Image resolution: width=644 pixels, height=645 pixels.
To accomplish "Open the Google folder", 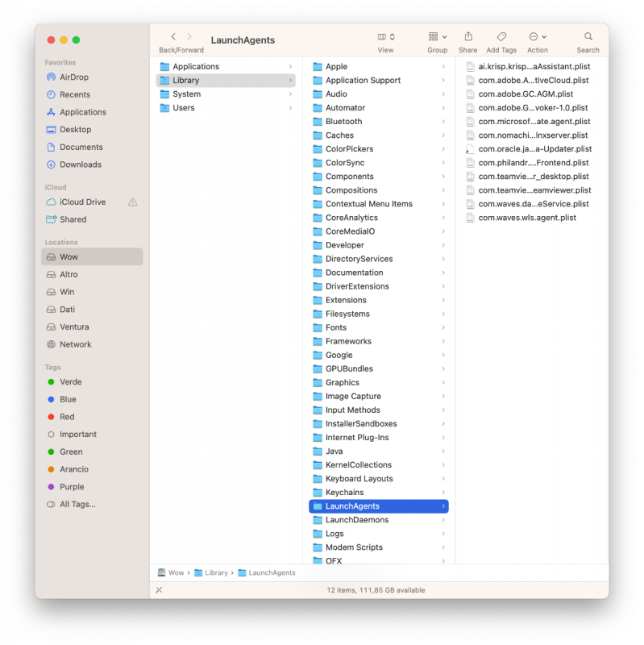I will pos(378,355).
